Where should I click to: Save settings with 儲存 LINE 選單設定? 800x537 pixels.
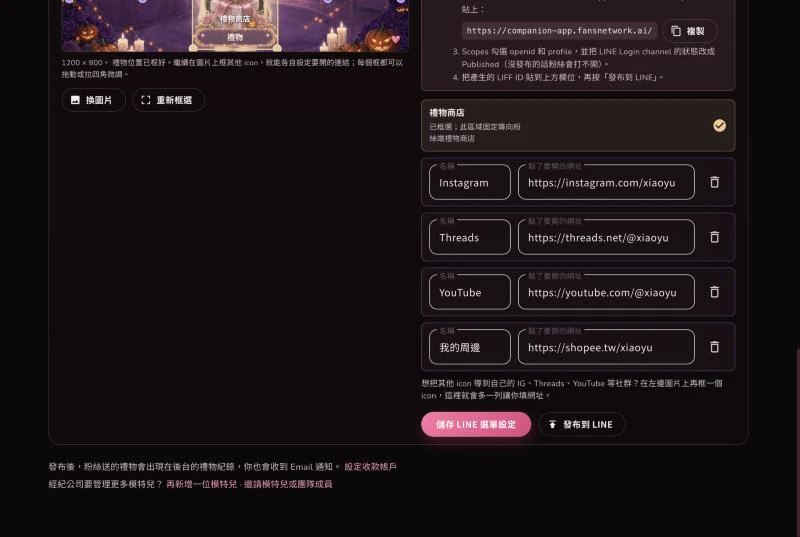[476, 424]
